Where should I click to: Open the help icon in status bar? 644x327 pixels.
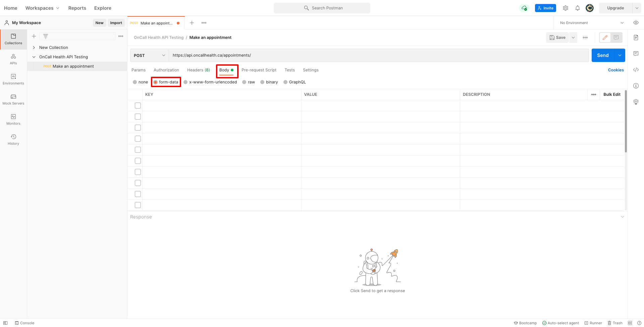639,323
